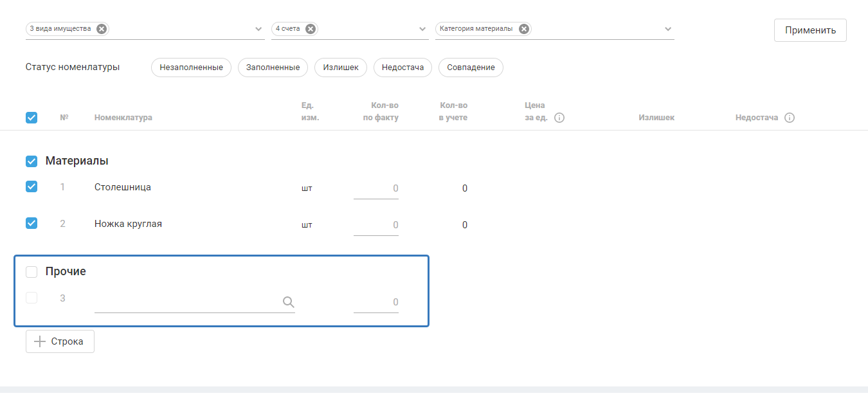This screenshot has width=868, height=398.
Task: Remove the 'Категория материалы' filter chip
Action: pos(524,29)
